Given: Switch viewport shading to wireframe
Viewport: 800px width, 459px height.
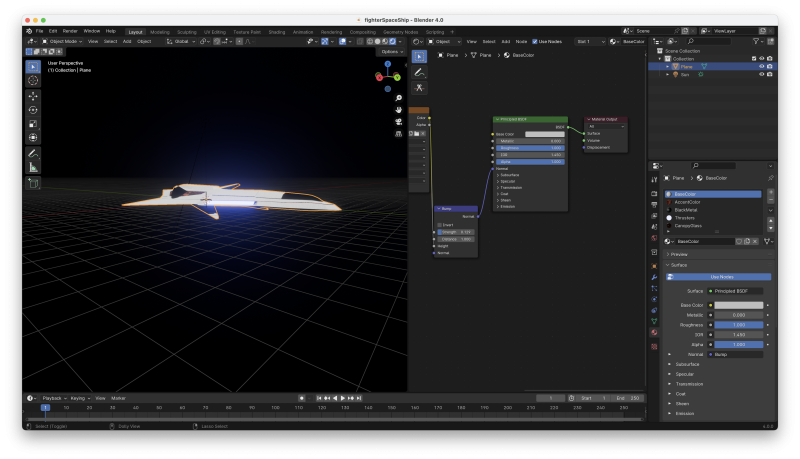Looking at the screenshot, I should click(x=370, y=41).
